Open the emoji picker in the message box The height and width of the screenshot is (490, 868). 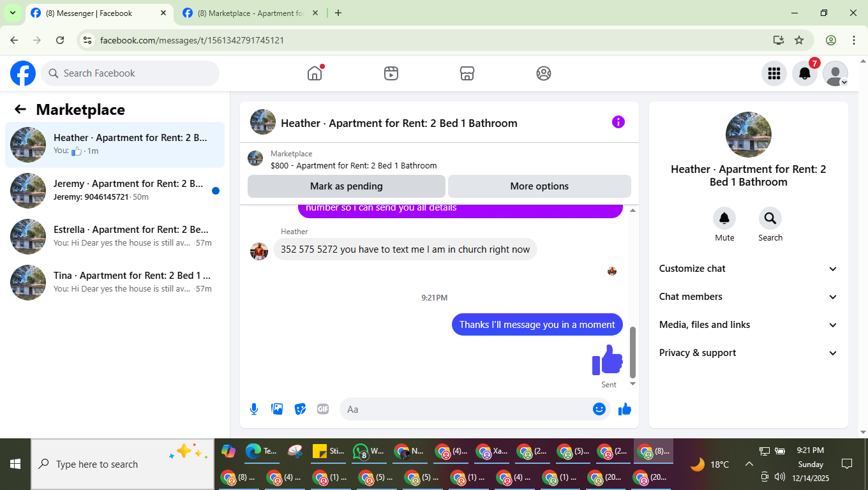[x=599, y=409]
